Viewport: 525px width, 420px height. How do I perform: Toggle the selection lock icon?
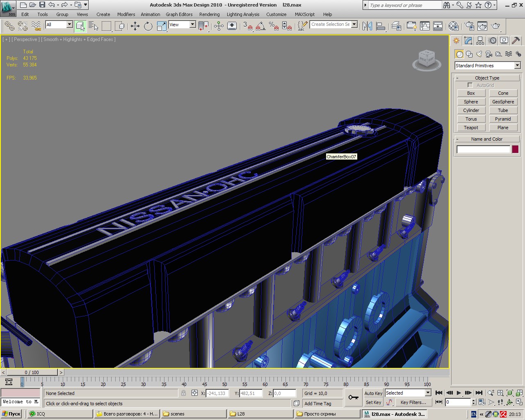(183, 393)
